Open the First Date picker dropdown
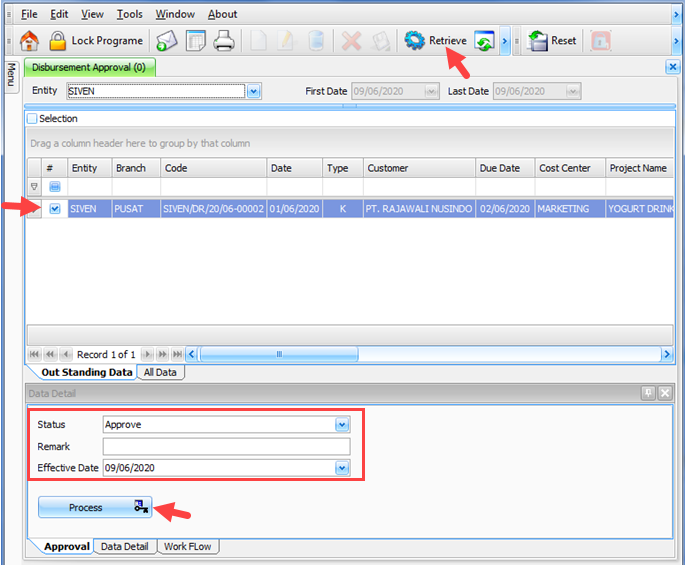The width and height of the screenshot is (685, 565). [431, 91]
